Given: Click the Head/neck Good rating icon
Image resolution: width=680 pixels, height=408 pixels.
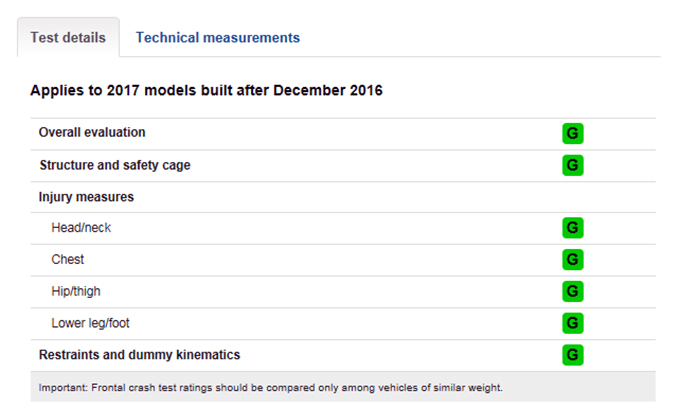Looking at the screenshot, I should [572, 228].
